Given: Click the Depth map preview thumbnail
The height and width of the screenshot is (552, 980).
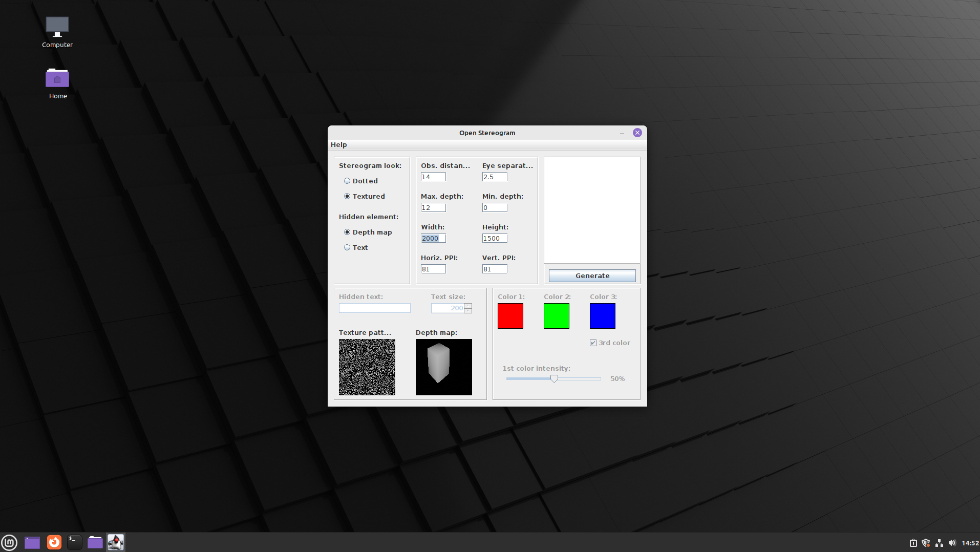Looking at the screenshot, I should click(x=443, y=367).
